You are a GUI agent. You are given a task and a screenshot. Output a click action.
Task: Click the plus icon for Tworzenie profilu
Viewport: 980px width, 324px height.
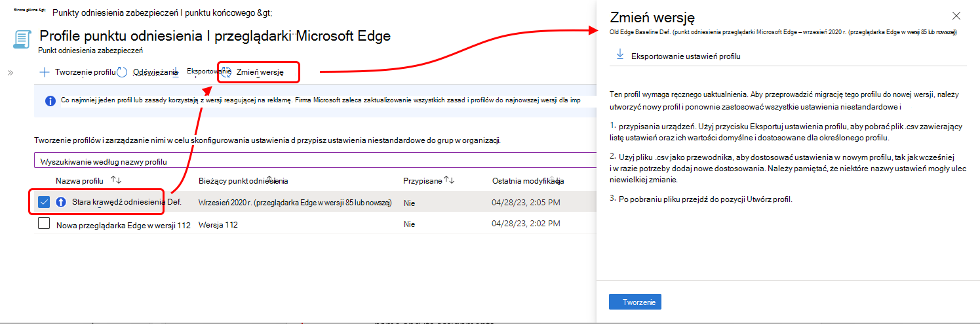[x=45, y=72]
